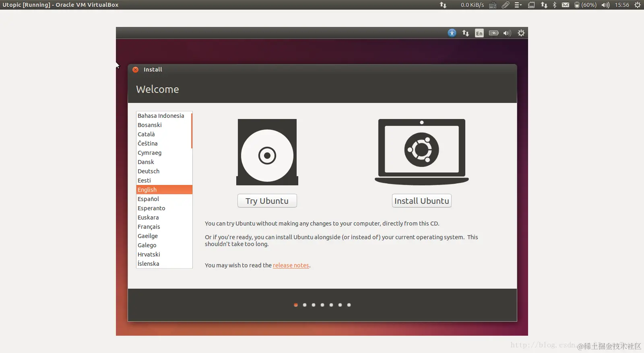Select Español in the language list

pos(164,199)
